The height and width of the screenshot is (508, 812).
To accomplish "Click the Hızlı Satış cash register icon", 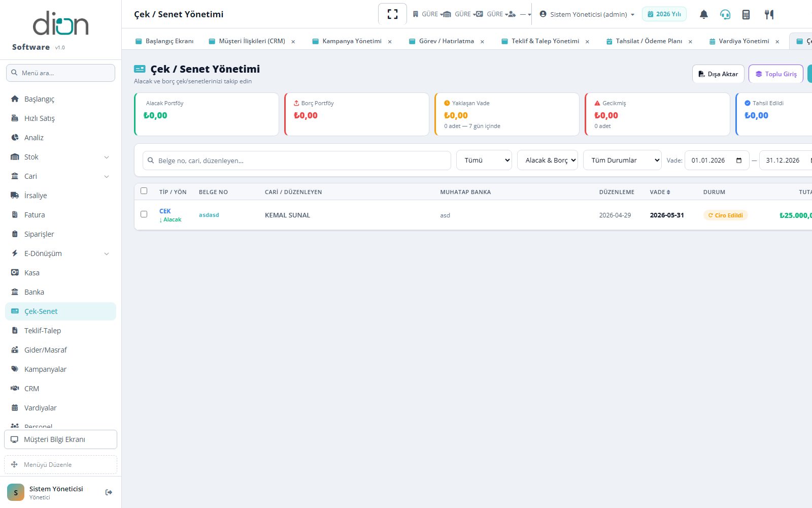I will click(x=15, y=118).
